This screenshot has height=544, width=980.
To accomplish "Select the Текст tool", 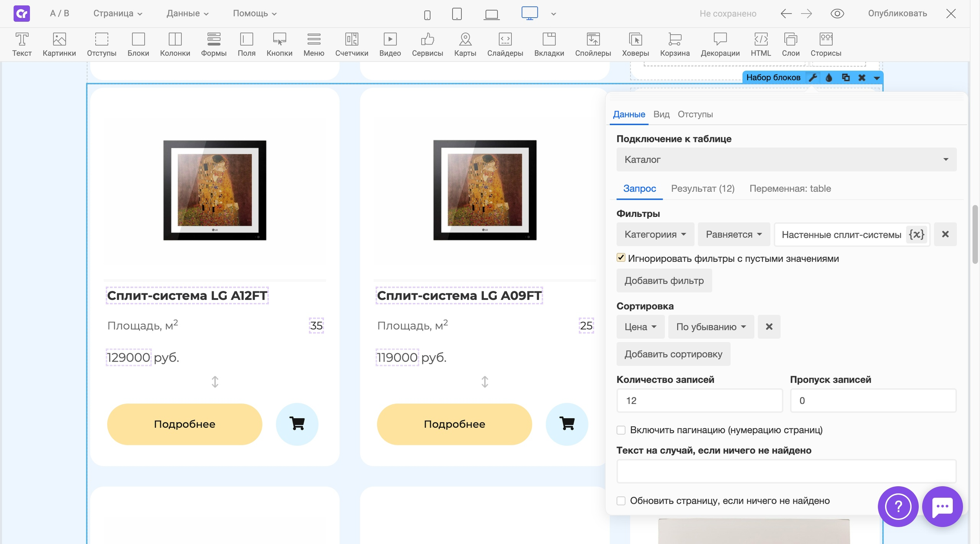I will [22, 44].
